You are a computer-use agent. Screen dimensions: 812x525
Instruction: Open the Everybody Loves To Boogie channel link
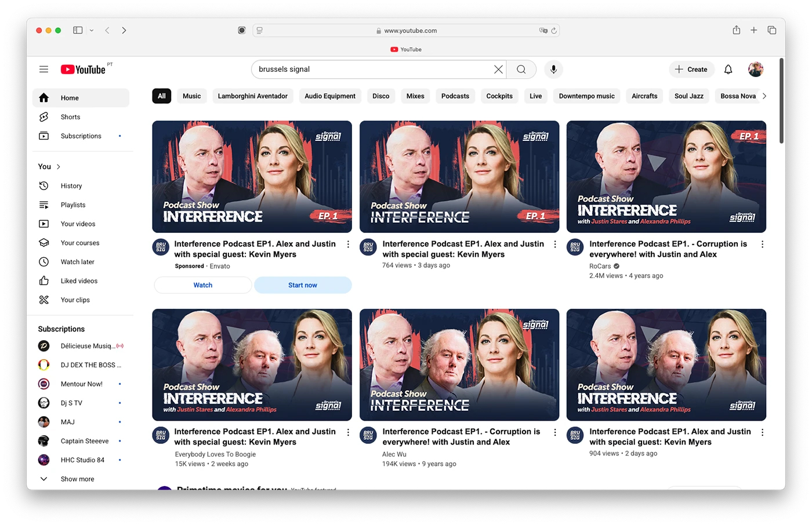click(215, 454)
